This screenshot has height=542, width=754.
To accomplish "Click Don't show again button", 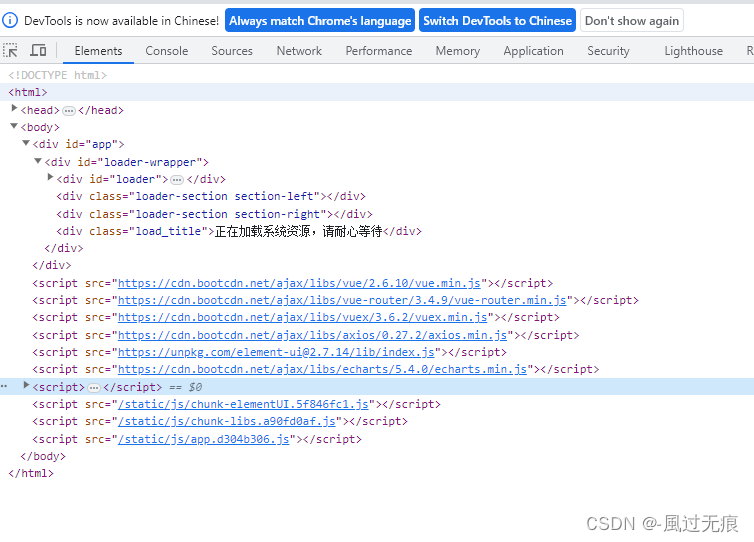I will click(x=632, y=21).
